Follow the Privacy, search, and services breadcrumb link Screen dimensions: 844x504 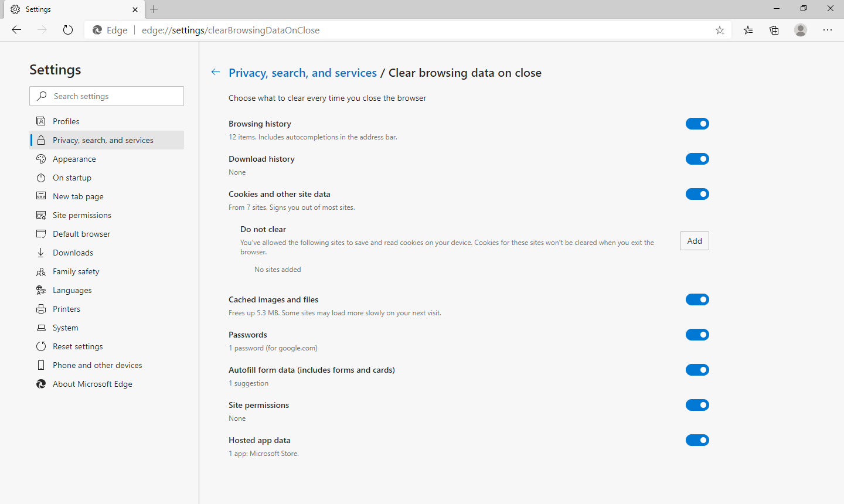[302, 73]
